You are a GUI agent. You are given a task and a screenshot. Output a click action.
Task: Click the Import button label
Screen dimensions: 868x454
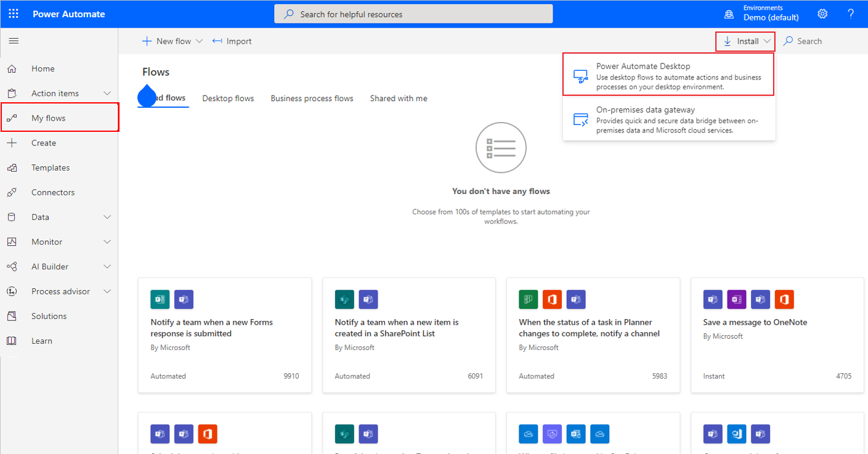coord(239,41)
